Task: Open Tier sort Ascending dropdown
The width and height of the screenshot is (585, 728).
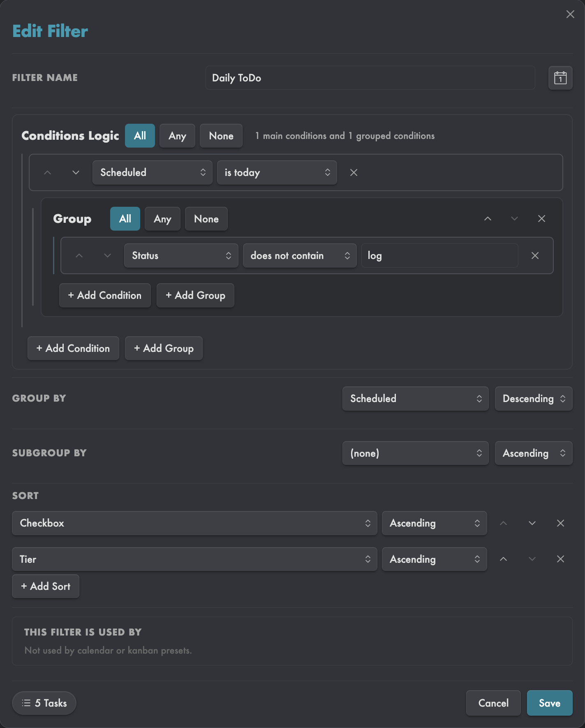Action: click(435, 559)
